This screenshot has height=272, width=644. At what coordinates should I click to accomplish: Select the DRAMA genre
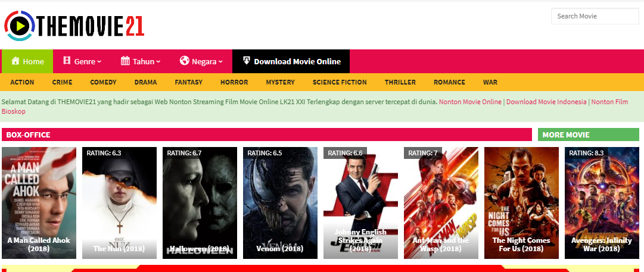145,82
